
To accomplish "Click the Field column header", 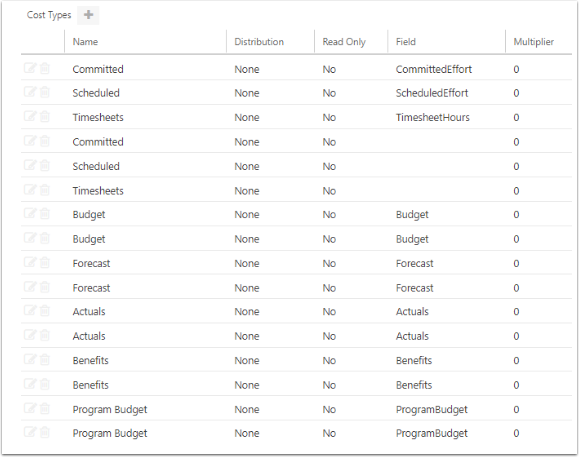I will (x=405, y=42).
